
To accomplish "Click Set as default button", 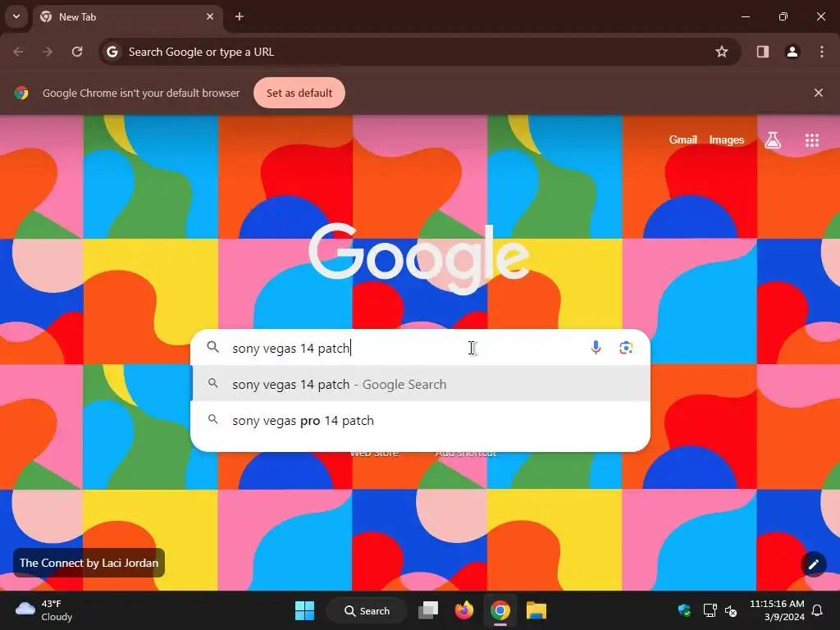I will pyautogui.click(x=299, y=94).
